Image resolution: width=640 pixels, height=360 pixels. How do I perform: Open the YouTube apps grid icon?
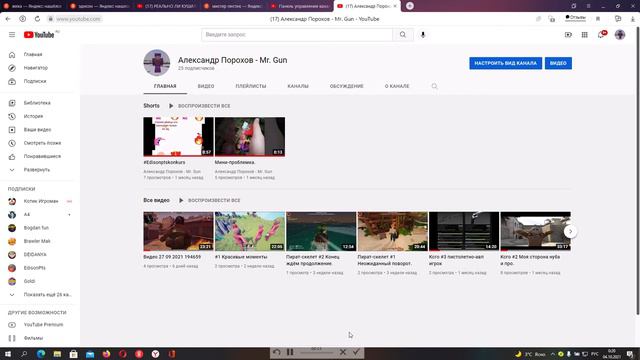tap(584, 35)
